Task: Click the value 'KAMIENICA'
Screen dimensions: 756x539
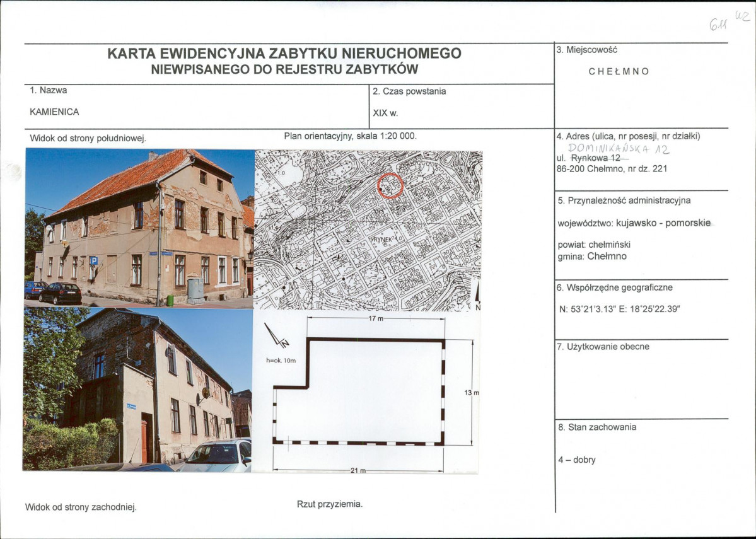Action: tap(54, 112)
